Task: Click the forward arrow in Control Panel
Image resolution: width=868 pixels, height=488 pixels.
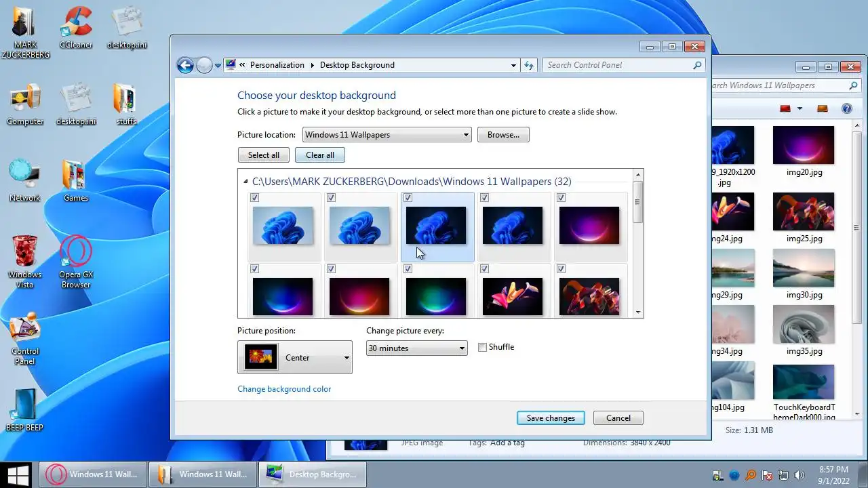Action: [204, 65]
